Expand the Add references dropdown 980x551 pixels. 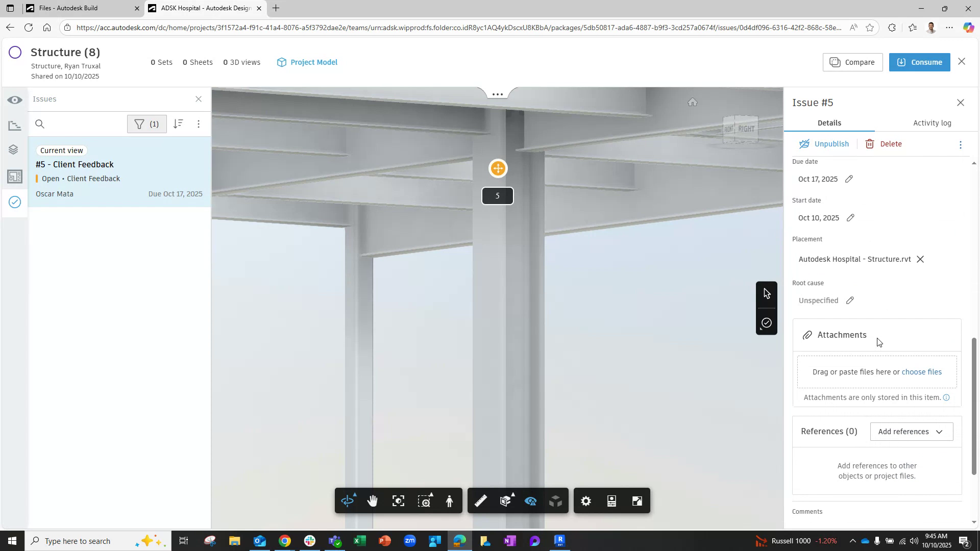pos(911,431)
